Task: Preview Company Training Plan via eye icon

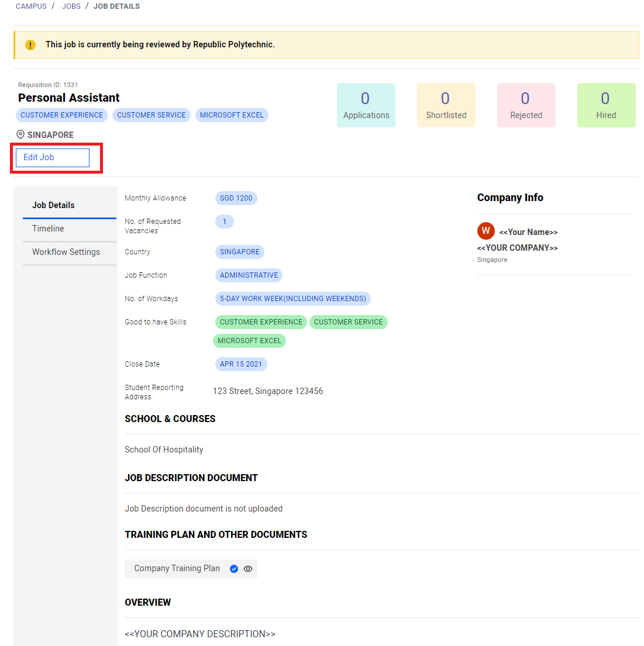Action: 248,569
